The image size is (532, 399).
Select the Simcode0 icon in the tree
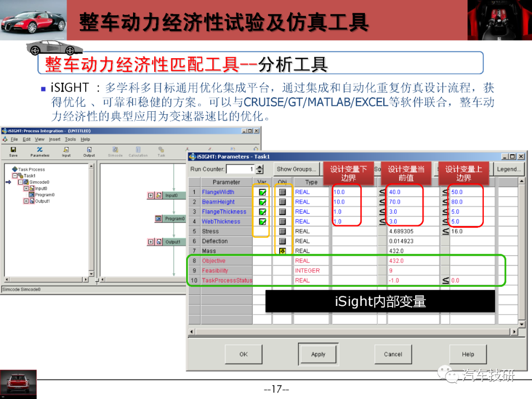pyautogui.click(x=26, y=182)
